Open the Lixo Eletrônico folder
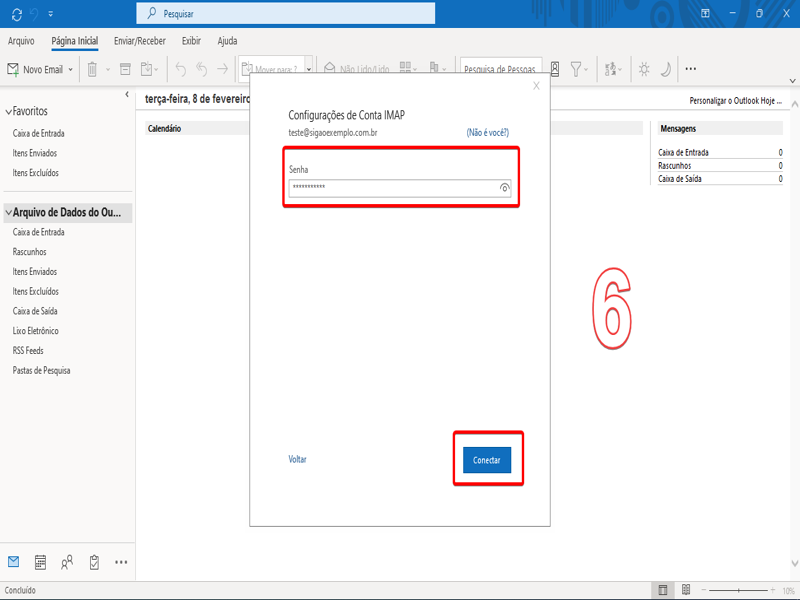 coord(36,331)
